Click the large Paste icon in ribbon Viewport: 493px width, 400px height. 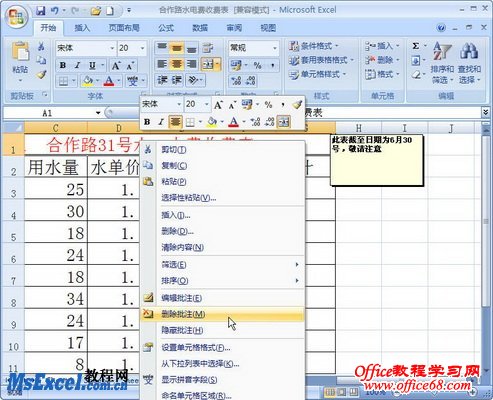[20, 52]
